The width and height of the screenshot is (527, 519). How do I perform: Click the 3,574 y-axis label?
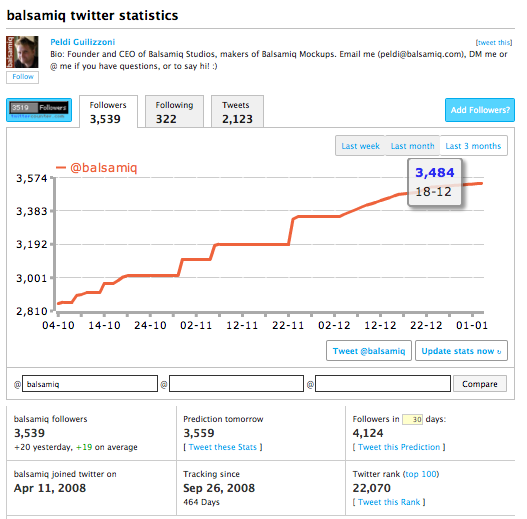click(32, 178)
